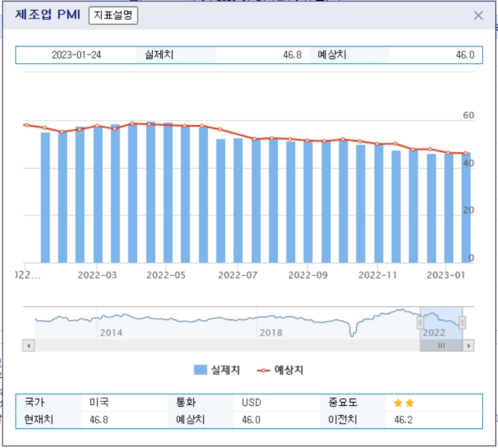498x448 pixels.
Task: Click the navigator left scroll arrow
Action: coord(28,345)
